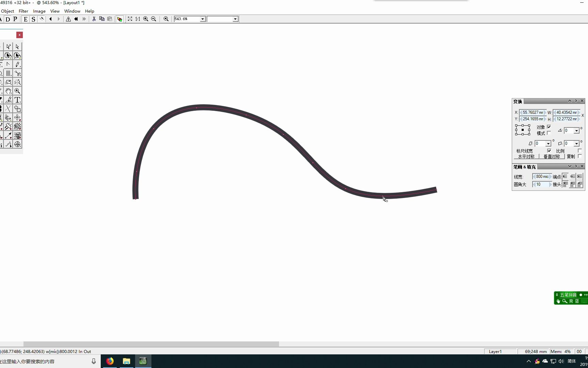This screenshot has height=368, width=588.
Task: Click the 水平对称 button
Action: (526, 157)
